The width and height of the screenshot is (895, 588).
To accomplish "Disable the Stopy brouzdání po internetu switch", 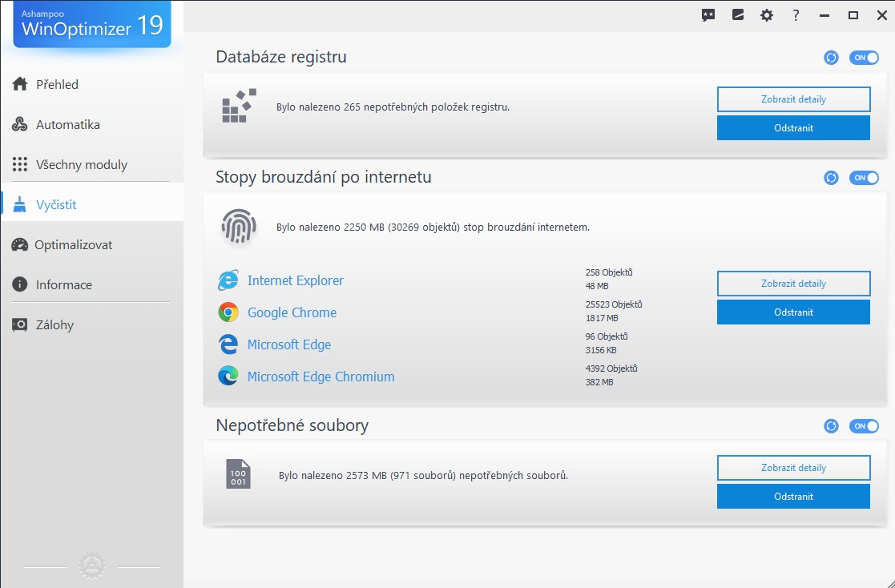I will tap(864, 178).
